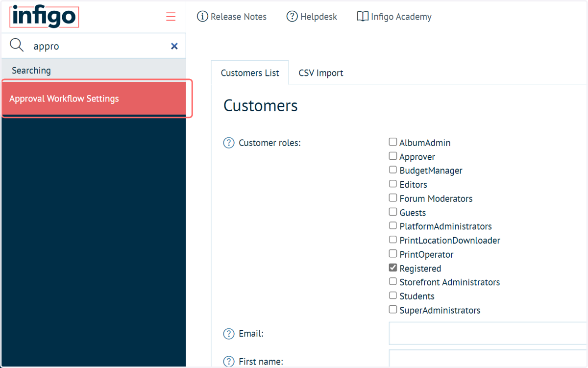Click the First name input field
Viewport: 588px width, 368px height.
click(x=488, y=359)
